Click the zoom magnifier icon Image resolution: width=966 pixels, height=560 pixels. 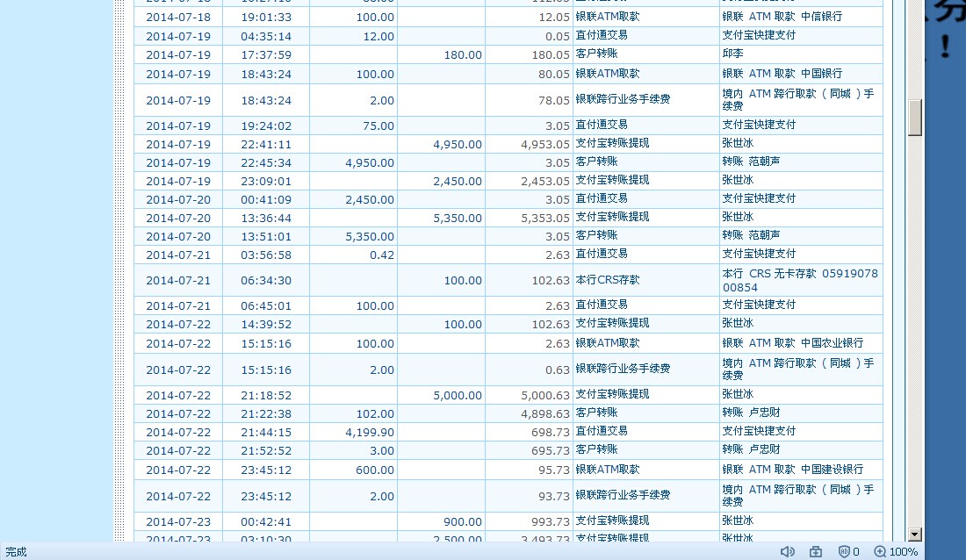880,551
